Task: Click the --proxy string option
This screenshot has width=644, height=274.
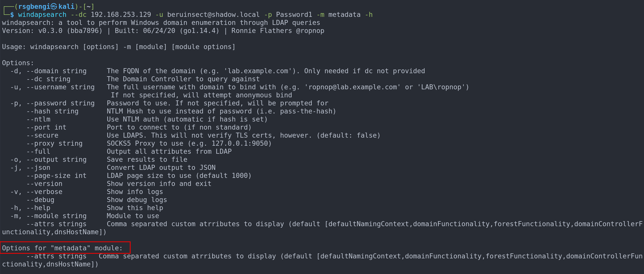Action: [54, 143]
